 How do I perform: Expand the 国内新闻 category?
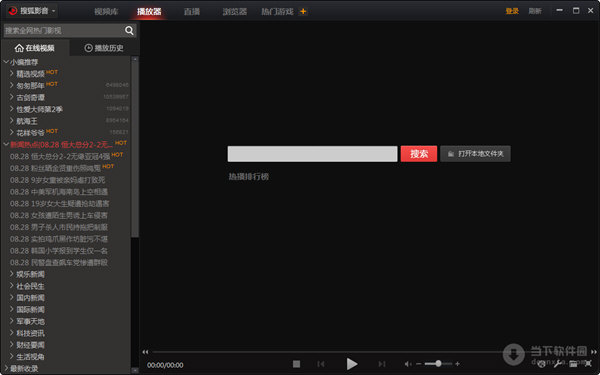(x=12, y=298)
